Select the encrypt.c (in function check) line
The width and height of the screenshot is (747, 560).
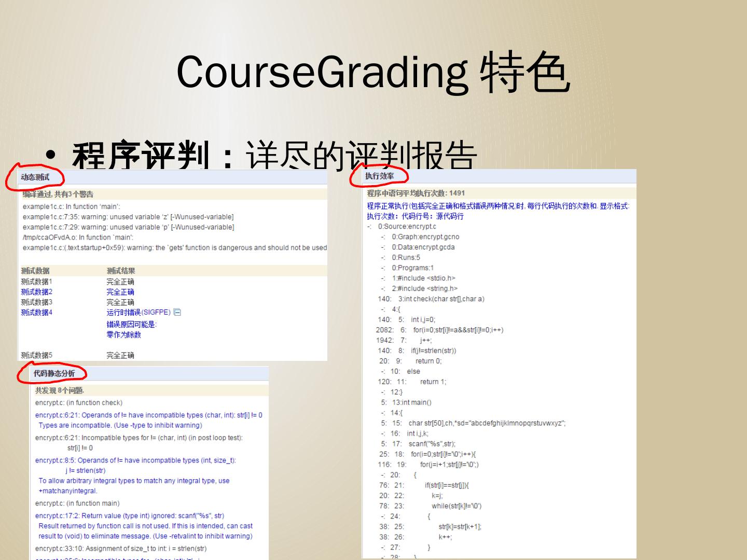(79, 403)
